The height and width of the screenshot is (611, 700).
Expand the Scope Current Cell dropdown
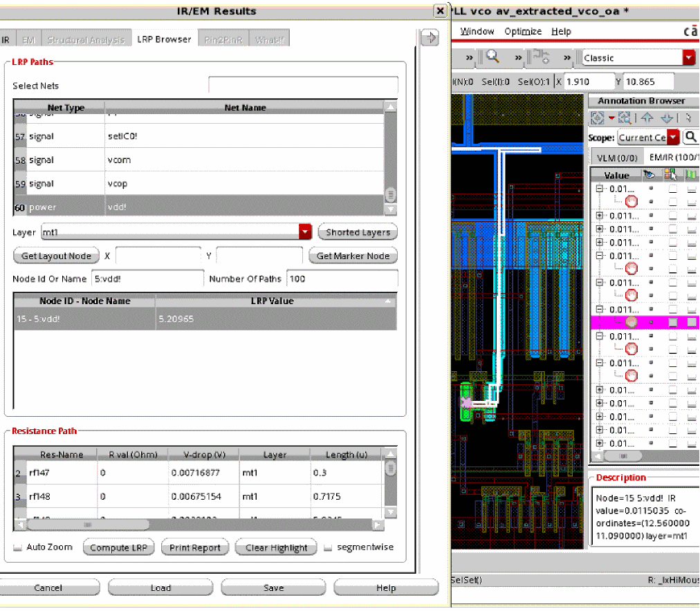pyautogui.click(x=673, y=137)
